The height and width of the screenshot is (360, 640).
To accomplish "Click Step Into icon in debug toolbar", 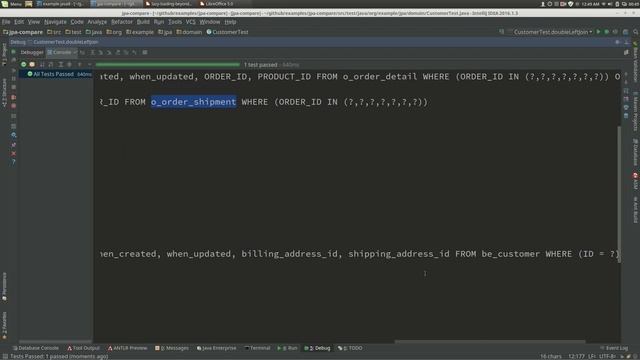I will (x=101, y=53).
